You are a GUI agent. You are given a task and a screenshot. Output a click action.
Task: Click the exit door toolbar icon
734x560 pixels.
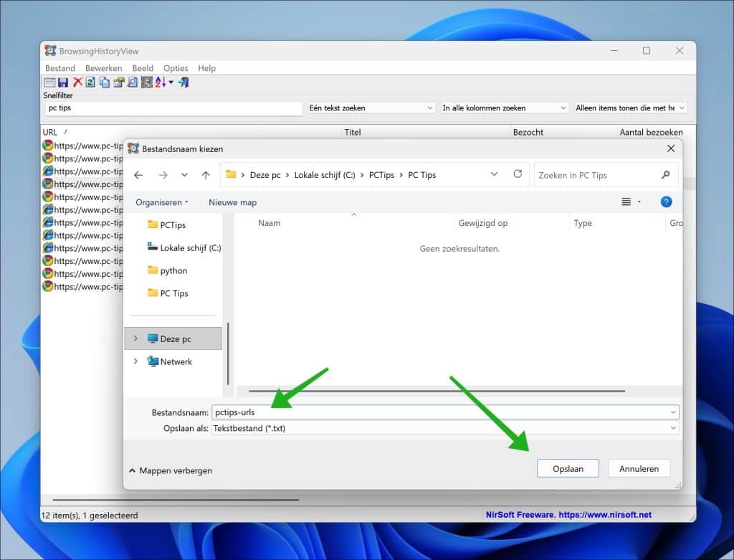(183, 83)
